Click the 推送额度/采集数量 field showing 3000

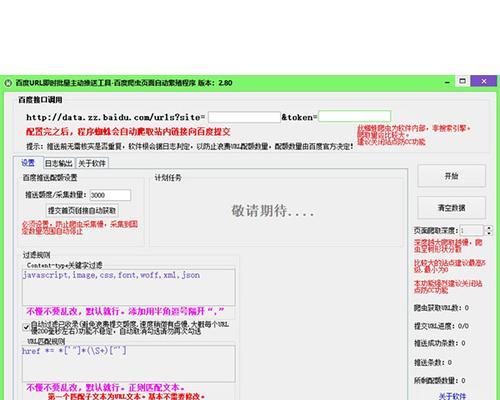pos(110,195)
